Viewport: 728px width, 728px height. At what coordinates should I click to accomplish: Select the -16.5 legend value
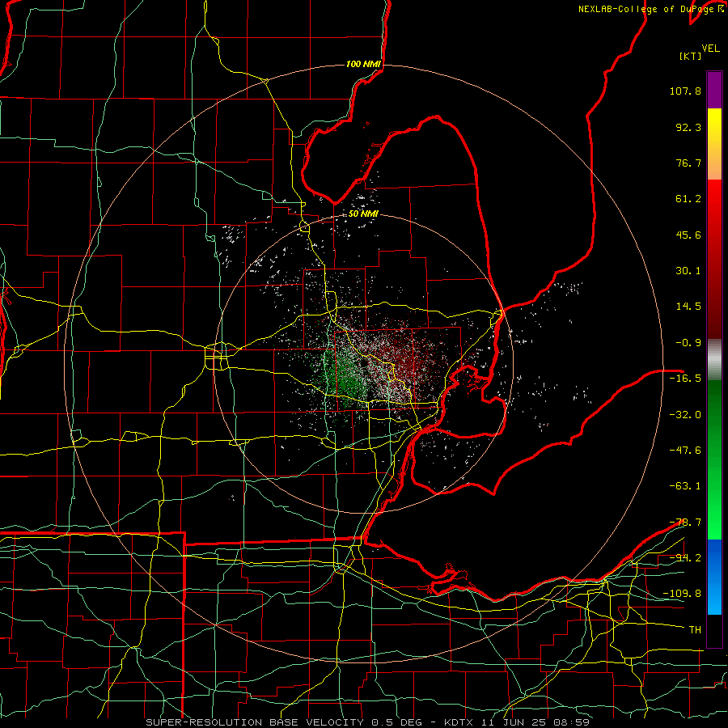685,379
